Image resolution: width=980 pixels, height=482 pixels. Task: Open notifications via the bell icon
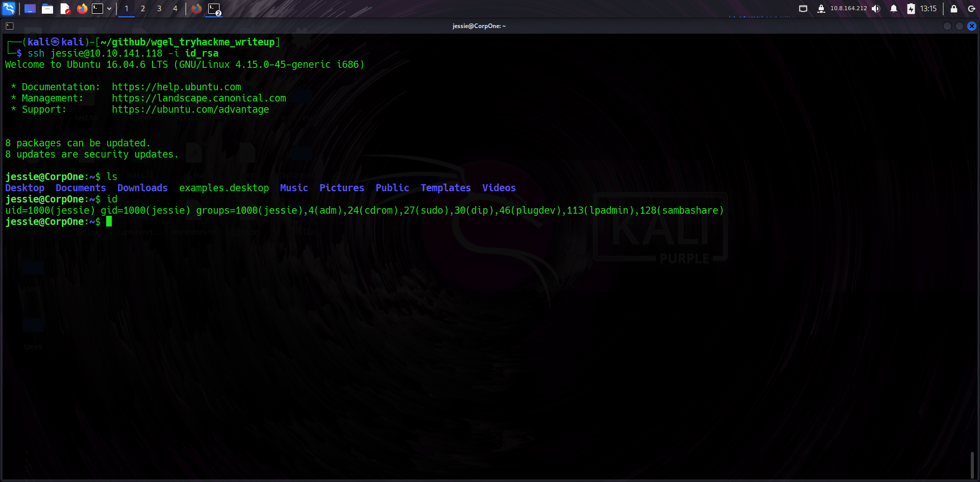click(x=893, y=9)
